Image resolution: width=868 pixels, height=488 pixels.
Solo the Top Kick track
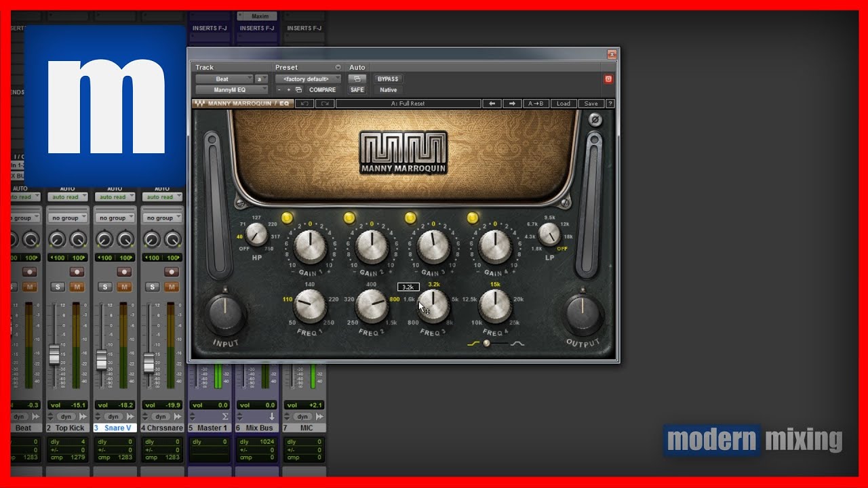tap(58, 287)
